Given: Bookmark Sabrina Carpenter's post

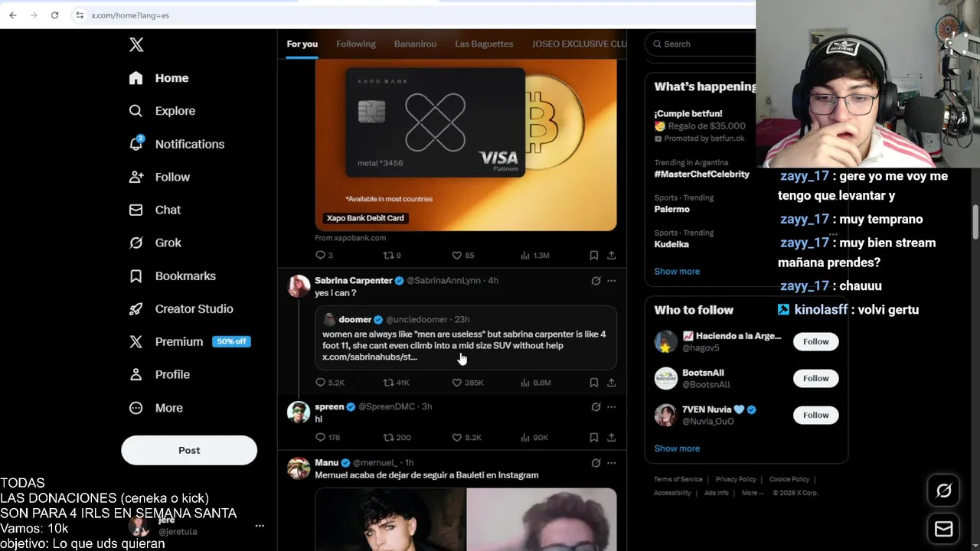Looking at the screenshot, I should tap(593, 382).
